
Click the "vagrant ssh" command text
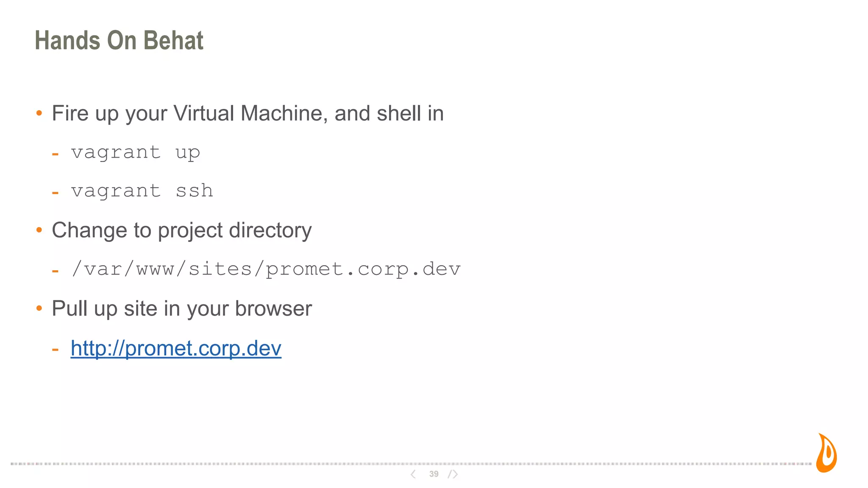coord(142,191)
